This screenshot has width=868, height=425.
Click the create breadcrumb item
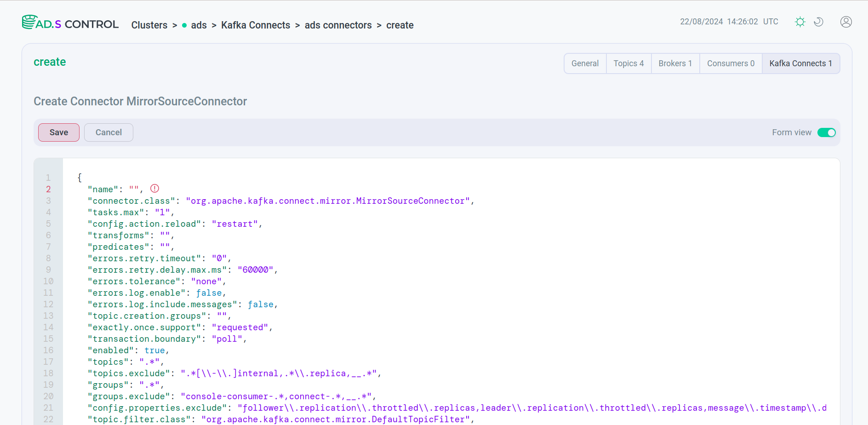400,25
